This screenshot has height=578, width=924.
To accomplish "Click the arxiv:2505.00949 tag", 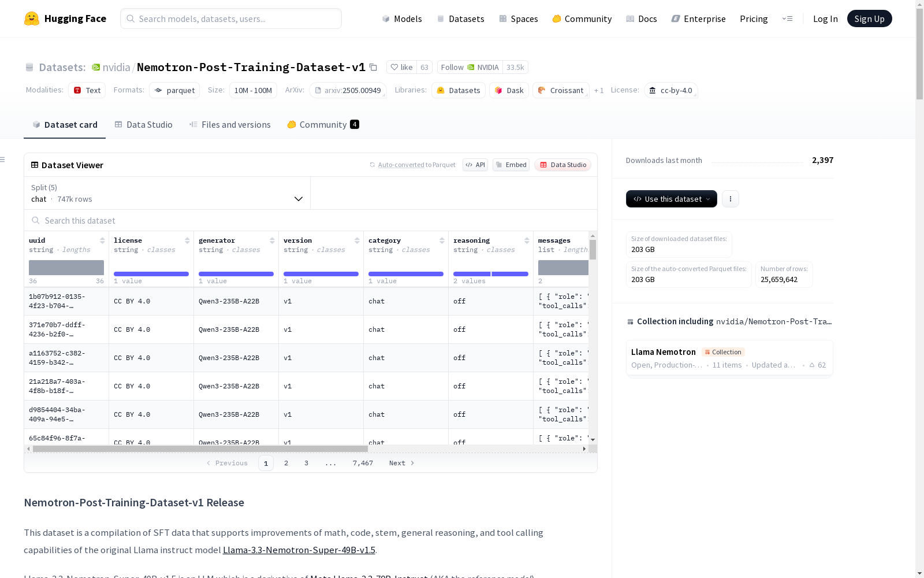I will pyautogui.click(x=348, y=90).
